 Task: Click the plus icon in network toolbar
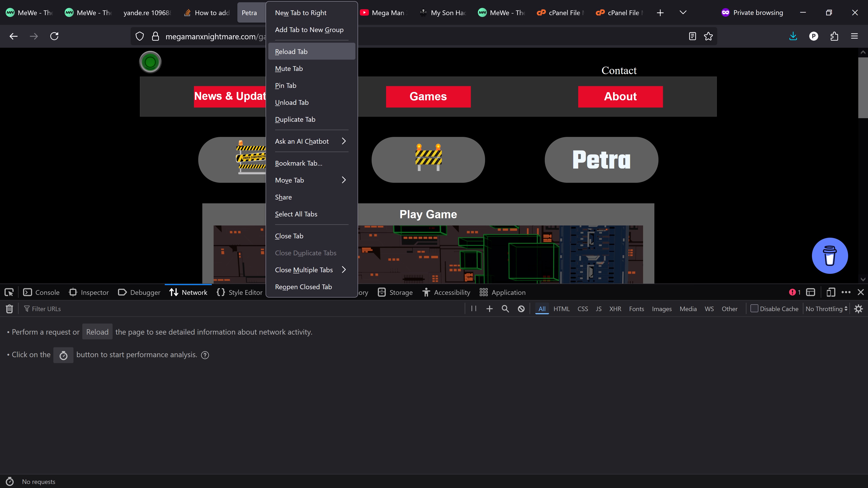coord(490,309)
